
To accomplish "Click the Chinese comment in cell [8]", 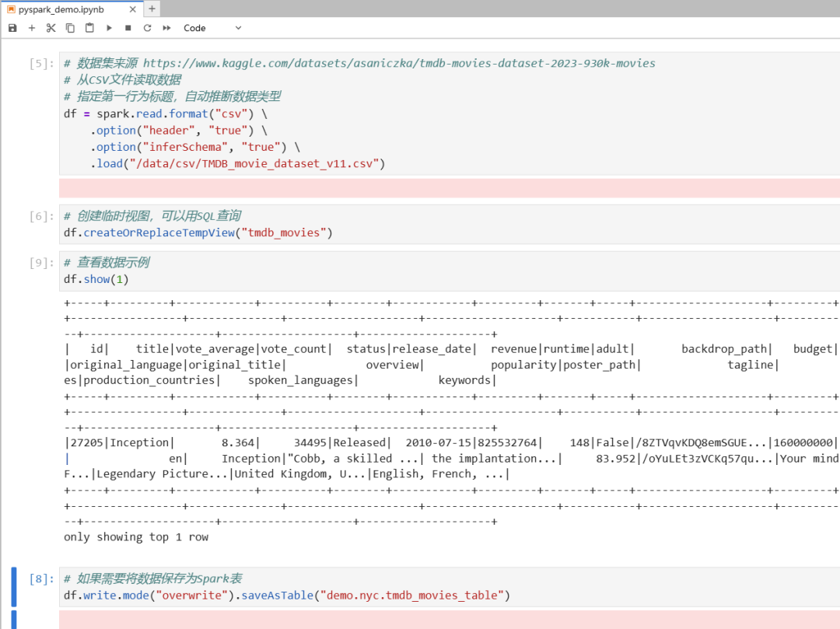I will click(x=153, y=578).
